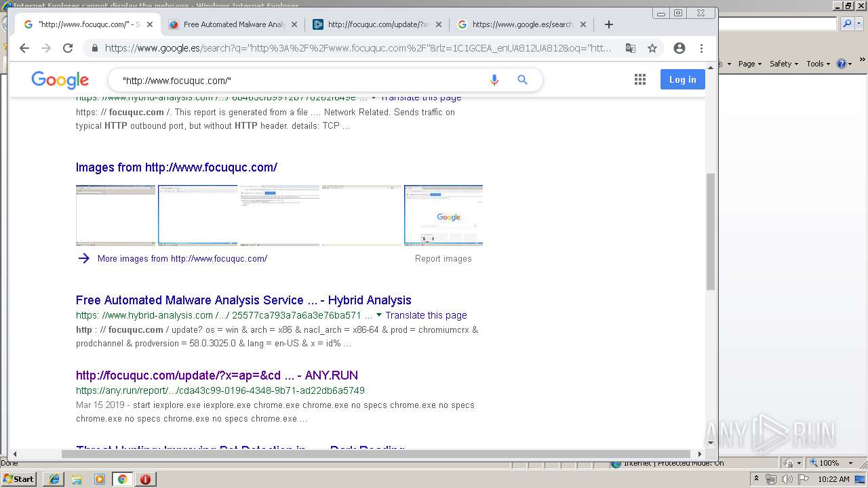
Task: Open the Images from http://www.focuquc.com/ link
Action: [176, 167]
